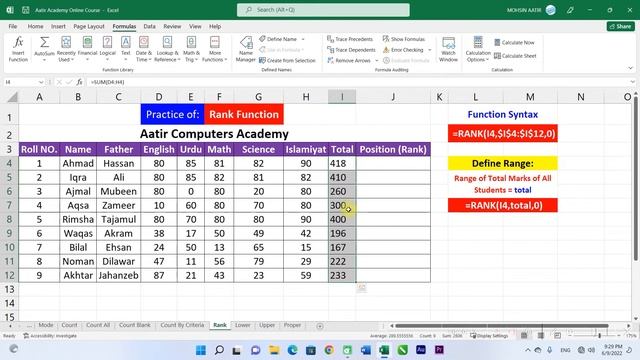The image size is (640, 360).
Task: Open Windows Start menu
Action: (201, 350)
